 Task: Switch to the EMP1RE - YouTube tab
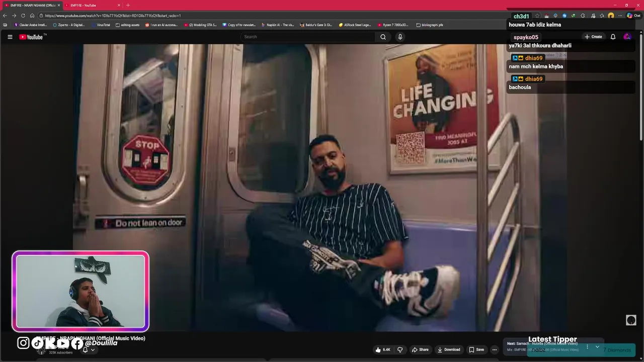pyautogui.click(x=93, y=5)
